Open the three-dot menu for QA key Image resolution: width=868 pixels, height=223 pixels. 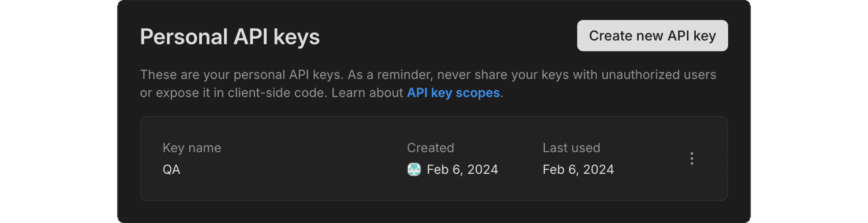tap(691, 158)
